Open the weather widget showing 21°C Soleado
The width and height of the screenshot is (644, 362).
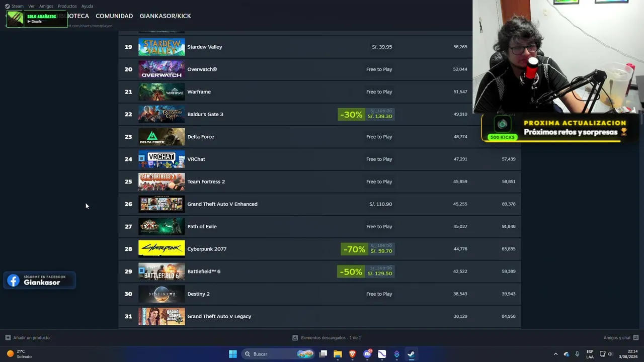19,354
